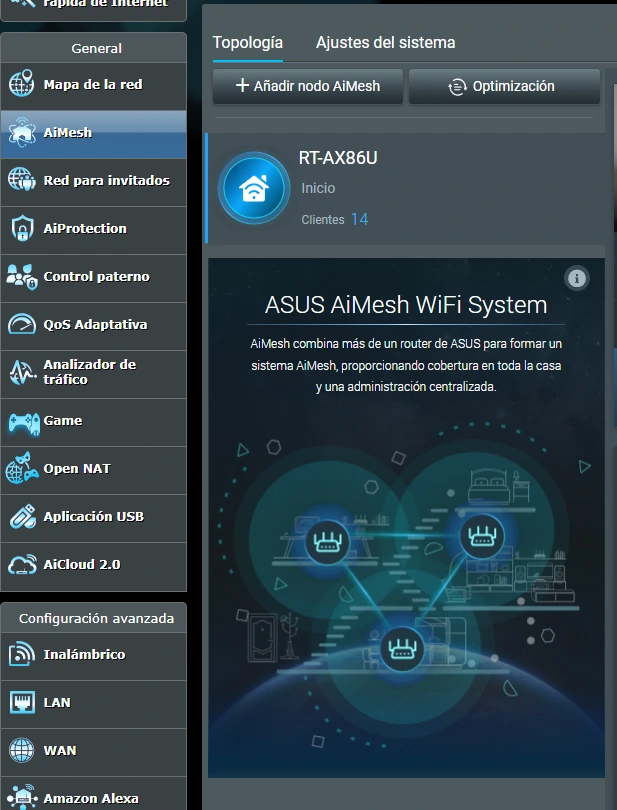Screen dimensions: 617x810
Task: Select the RT-AX86U router name
Action: click(338, 158)
